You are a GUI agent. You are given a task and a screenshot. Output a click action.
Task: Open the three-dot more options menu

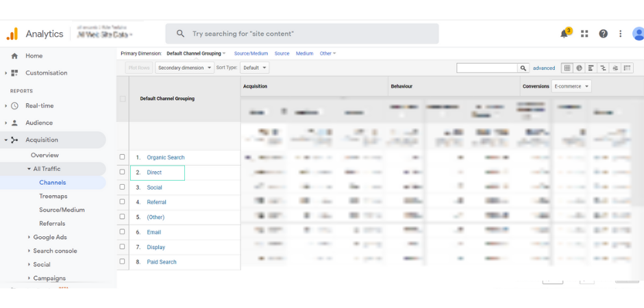621,34
